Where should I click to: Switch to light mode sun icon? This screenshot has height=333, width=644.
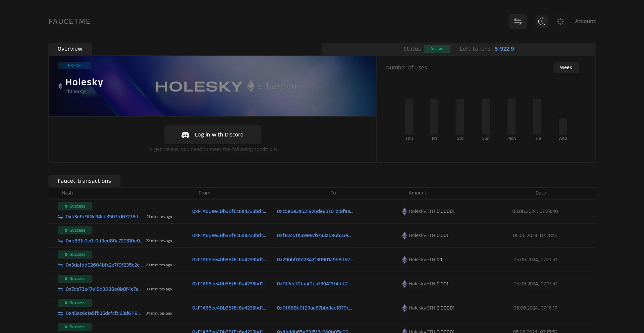(x=560, y=21)
